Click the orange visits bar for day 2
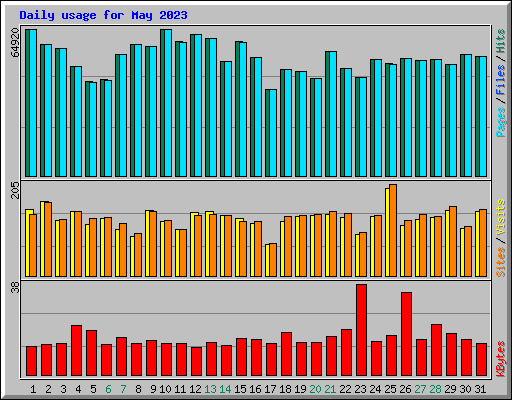The width and height of the screenshot is (512, 400). tap(48, 239)
